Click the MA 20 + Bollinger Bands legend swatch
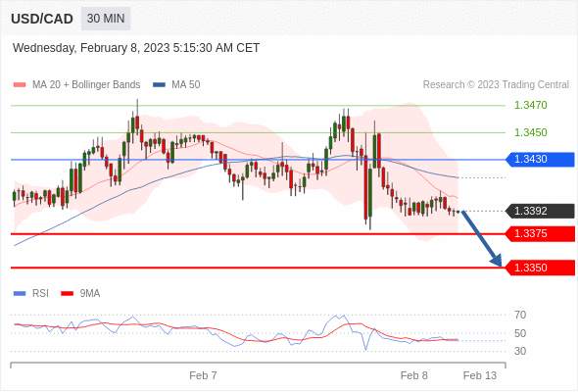 pyautogui.click(x=20, y=85)
